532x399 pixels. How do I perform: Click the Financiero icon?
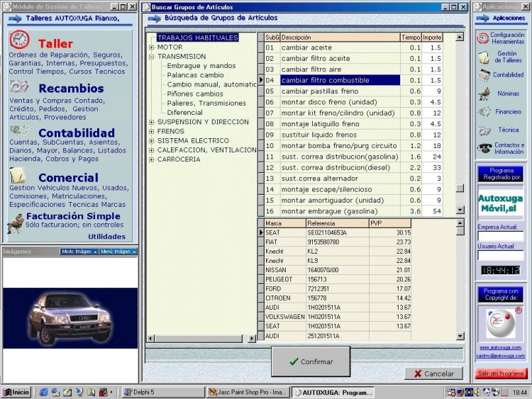[x=484, y=111]
